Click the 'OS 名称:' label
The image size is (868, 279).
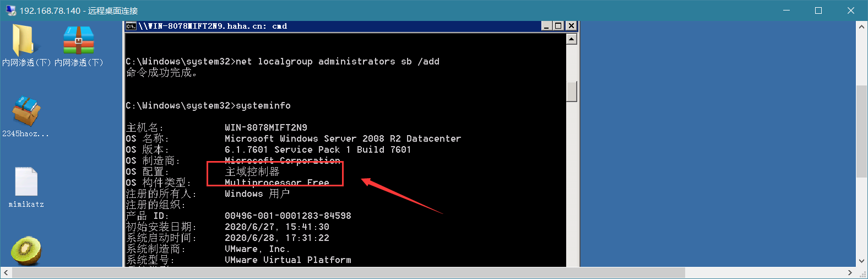pos(148,138)
